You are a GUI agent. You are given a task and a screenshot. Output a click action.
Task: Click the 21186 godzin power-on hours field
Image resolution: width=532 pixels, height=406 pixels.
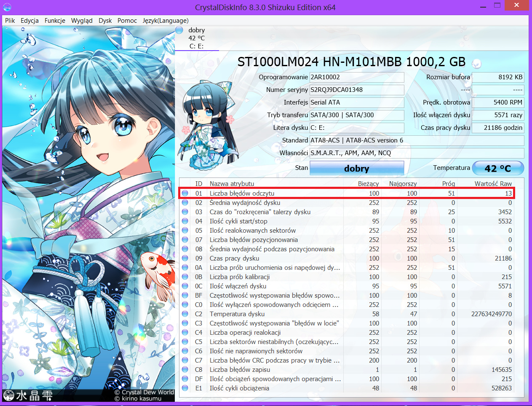click(x=498, y=128)
